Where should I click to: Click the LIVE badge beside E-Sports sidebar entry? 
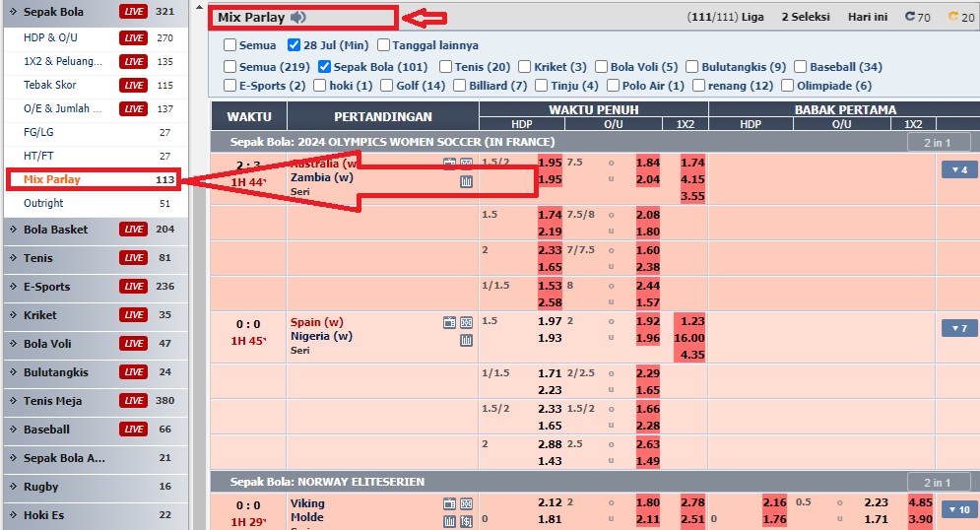(x=134, y=287)
